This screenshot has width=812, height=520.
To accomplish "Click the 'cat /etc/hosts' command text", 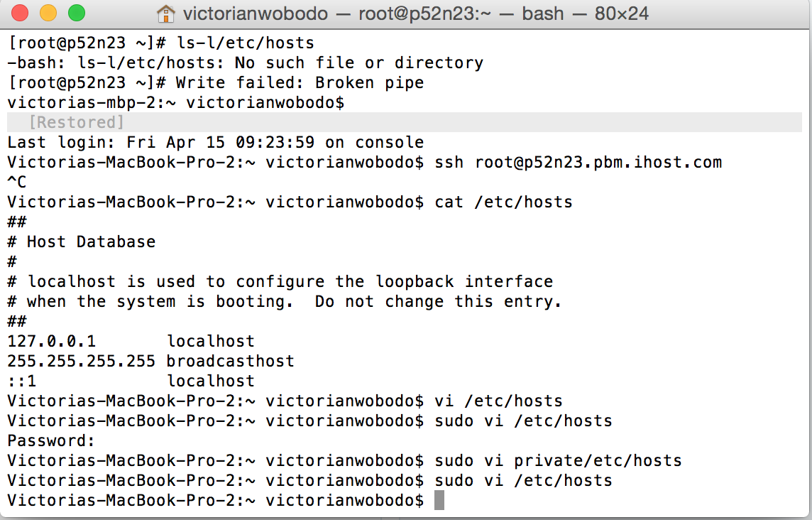I will [x=503, y=202].
